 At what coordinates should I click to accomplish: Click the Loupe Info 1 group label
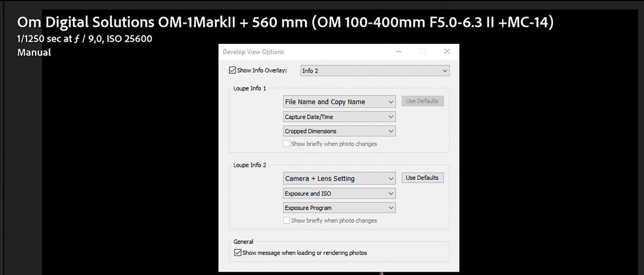coord(250,88)
